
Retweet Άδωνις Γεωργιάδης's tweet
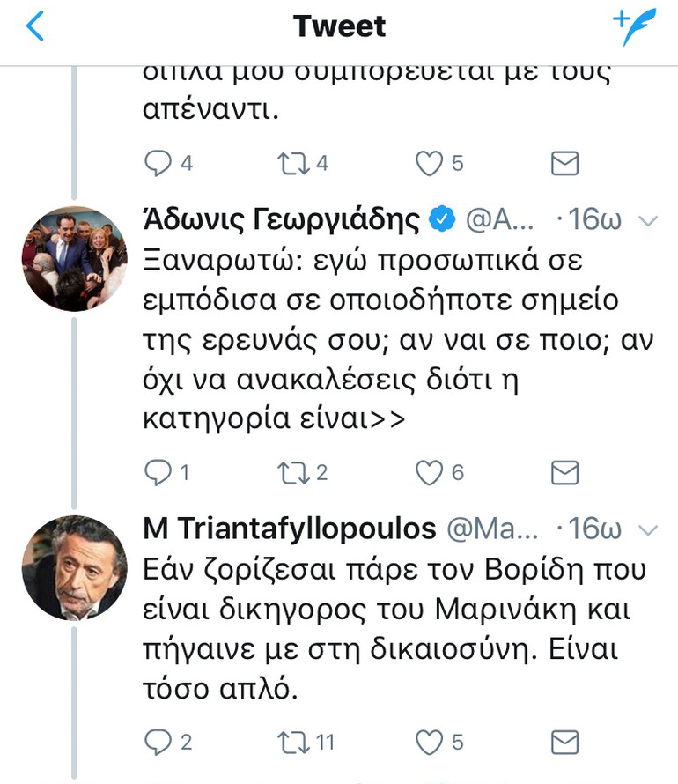pos(291,473)
